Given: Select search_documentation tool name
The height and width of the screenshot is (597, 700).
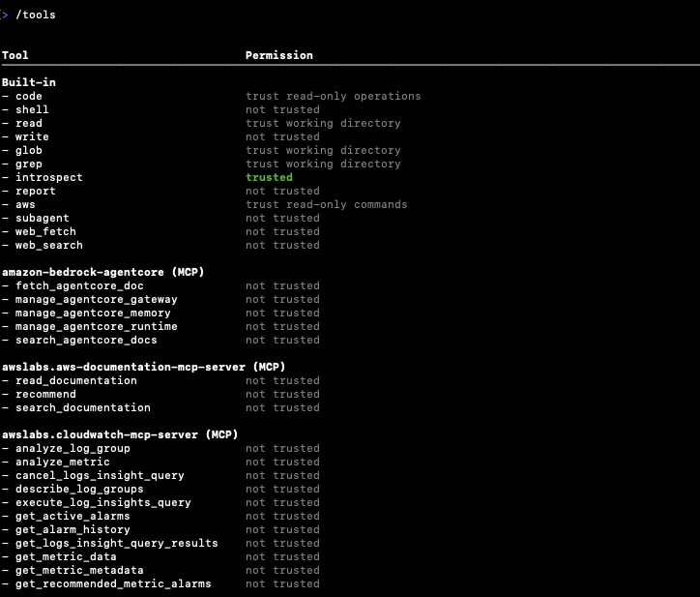Looking at the screenshot, I should click(x=83, y=407).
